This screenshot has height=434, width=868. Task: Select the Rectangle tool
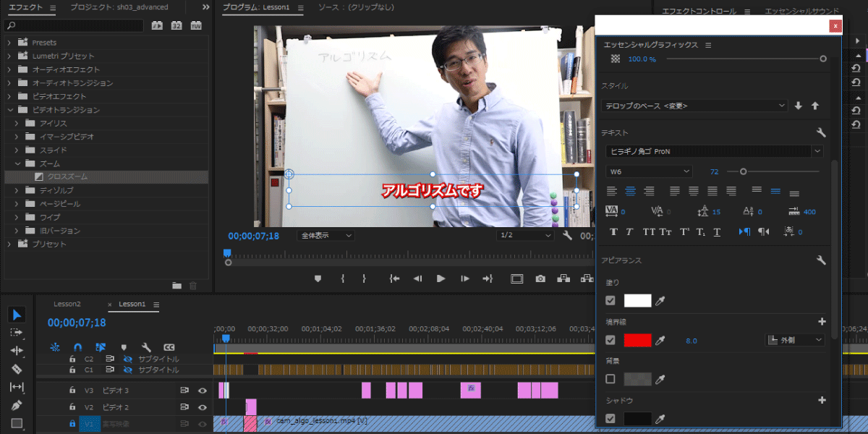tap(17, 423)
